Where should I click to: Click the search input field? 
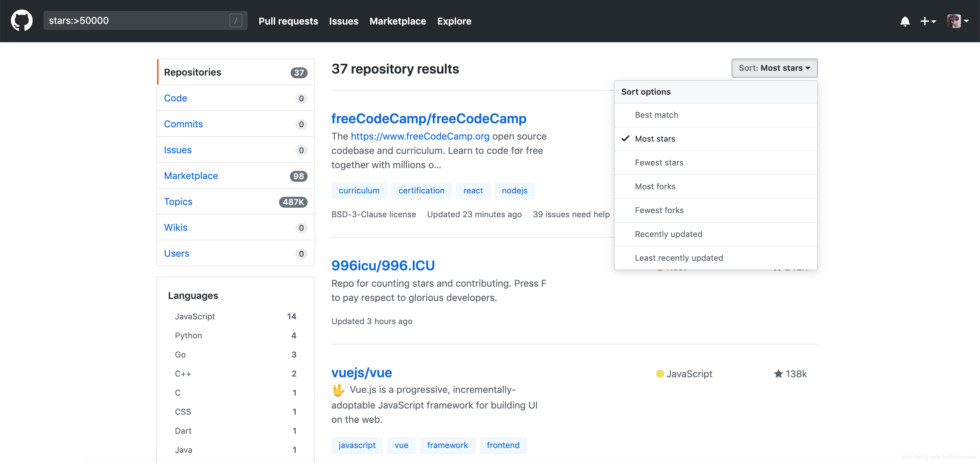[138, 21]
